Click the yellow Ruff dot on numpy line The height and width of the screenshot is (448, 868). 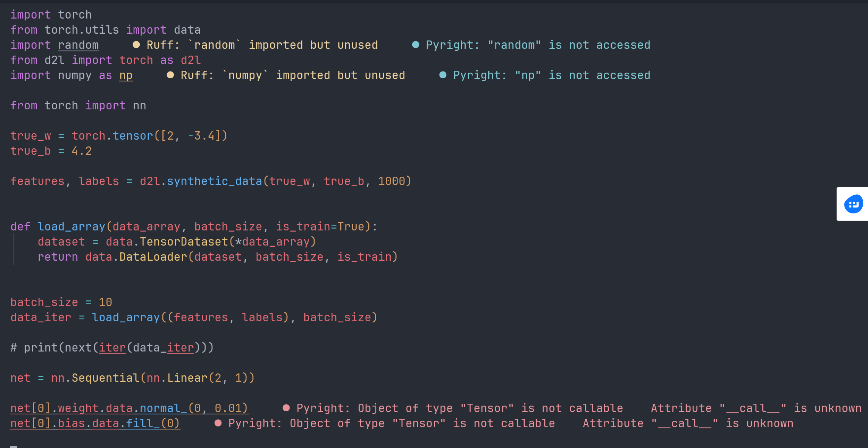[170, 75]
